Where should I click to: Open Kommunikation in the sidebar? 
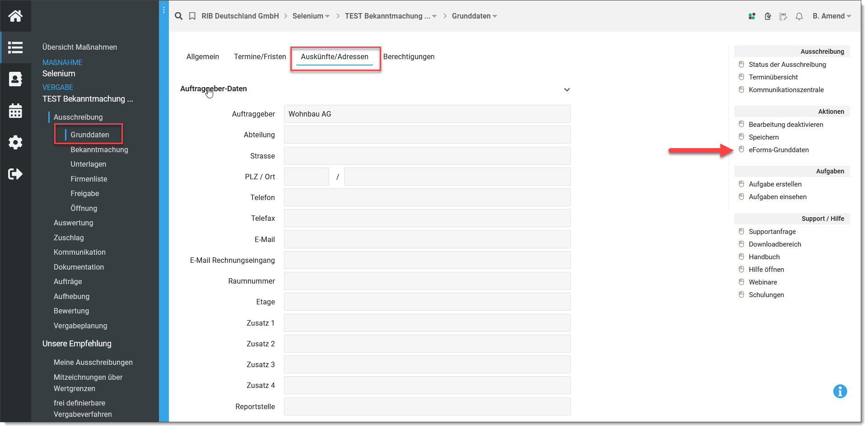(79, 252)
